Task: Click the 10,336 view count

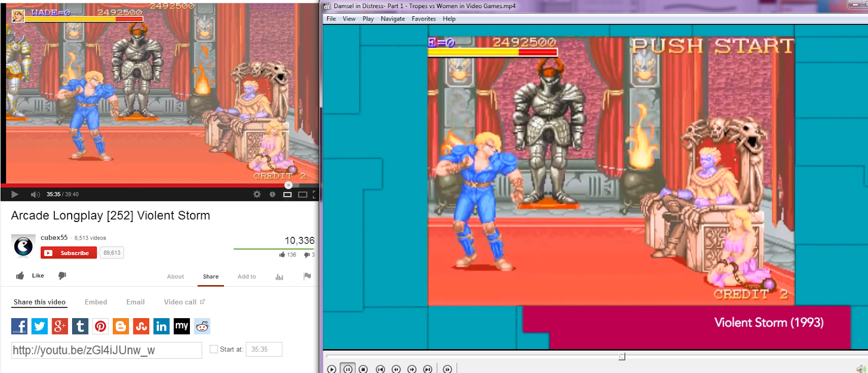Action: click(x=299, y=241)
